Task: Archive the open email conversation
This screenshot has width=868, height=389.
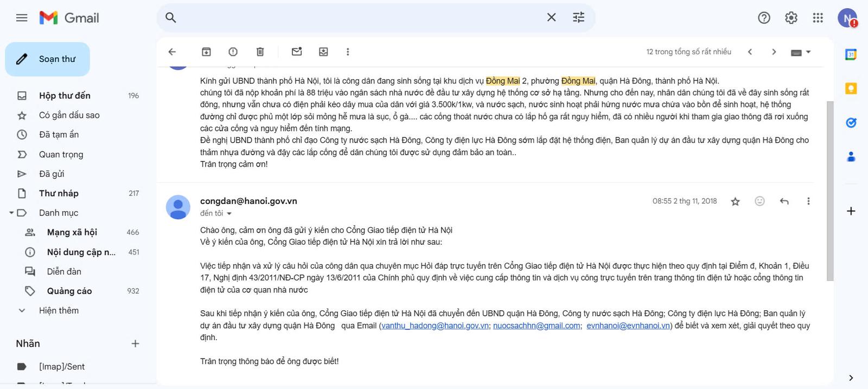Action: (206, 52)
